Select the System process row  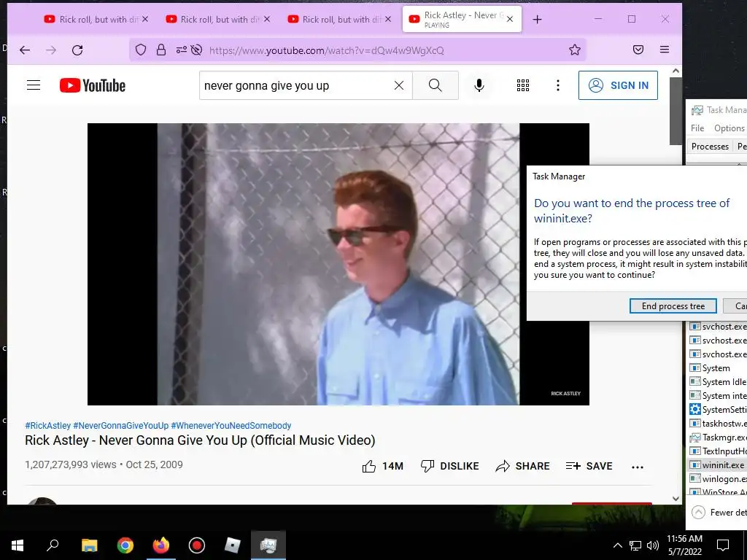pos(718,368)
